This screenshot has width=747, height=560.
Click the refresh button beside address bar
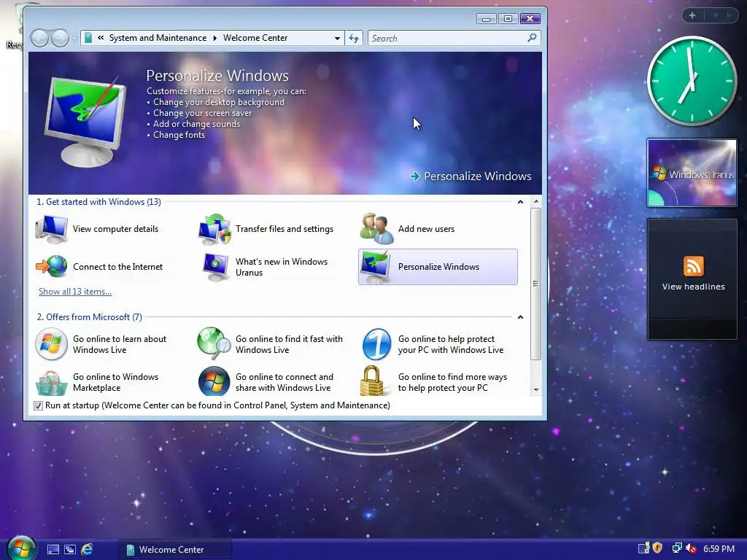(x=354, y=38)
